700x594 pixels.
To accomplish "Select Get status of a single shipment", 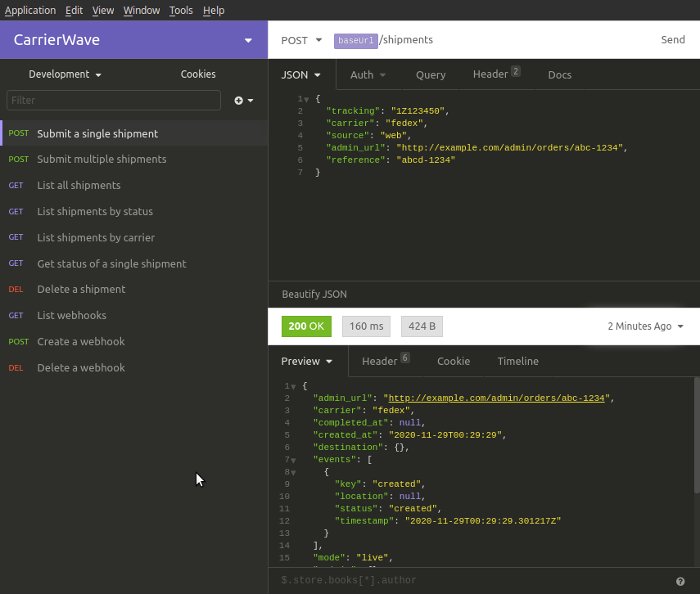I will pyautogui.click(x=134, y=263).
